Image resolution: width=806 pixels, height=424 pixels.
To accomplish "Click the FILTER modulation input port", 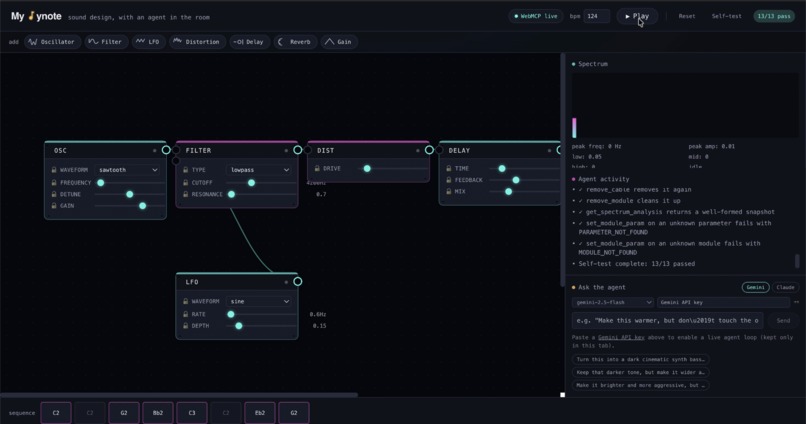I will [176, 161].
